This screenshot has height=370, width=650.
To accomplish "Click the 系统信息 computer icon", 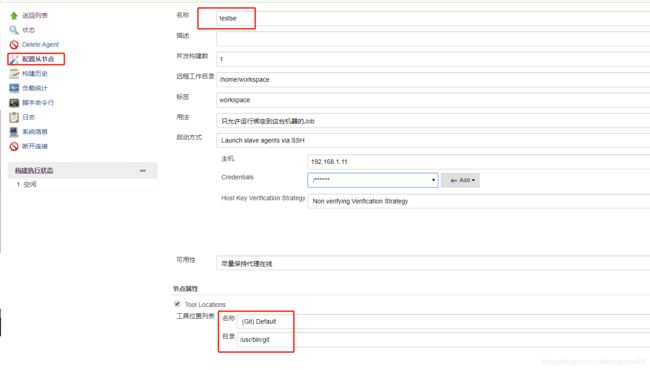I will 14,132.
